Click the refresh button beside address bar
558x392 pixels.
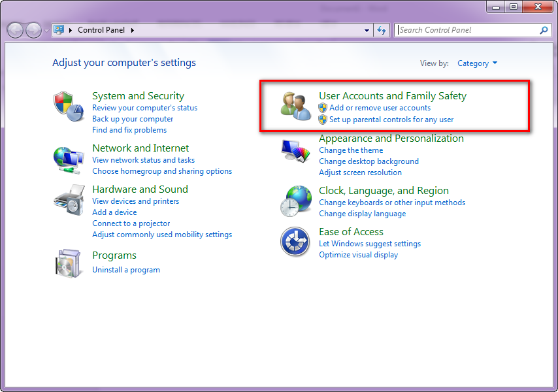382,30
